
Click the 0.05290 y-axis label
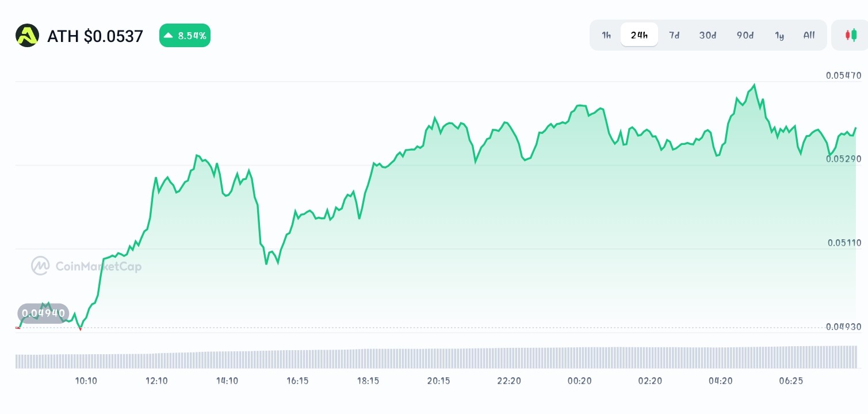click(844, 159)
